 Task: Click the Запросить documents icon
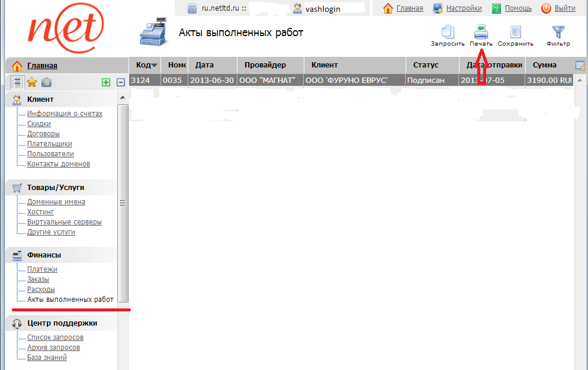448,32
